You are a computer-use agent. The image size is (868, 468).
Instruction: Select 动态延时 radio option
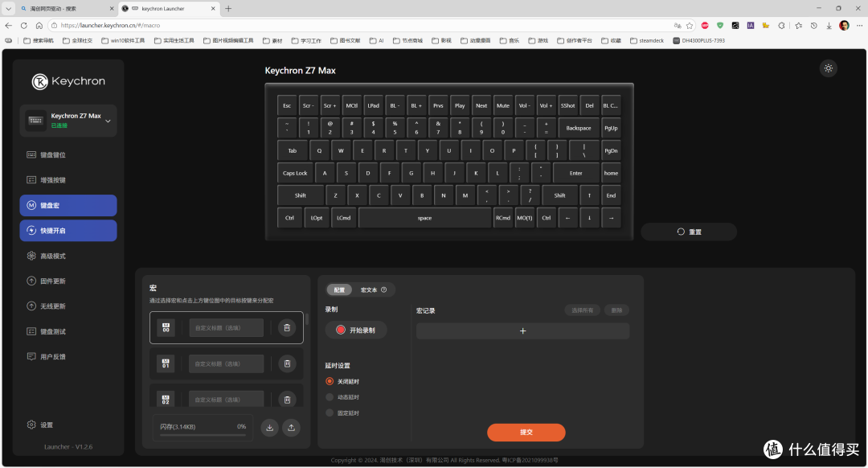click(330, 397)
